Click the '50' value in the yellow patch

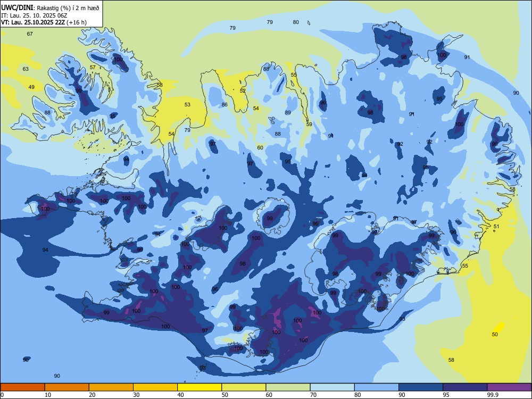[x=495, y=334]
